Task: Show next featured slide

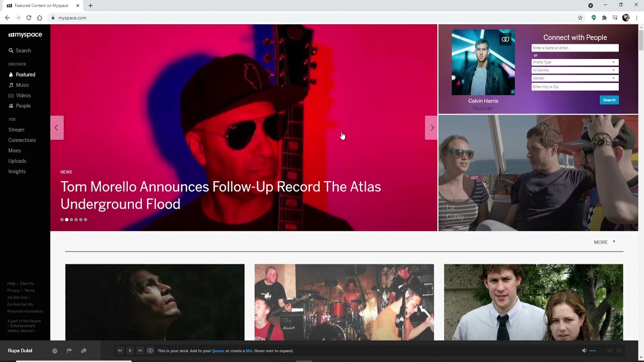Action: point(431,128)
